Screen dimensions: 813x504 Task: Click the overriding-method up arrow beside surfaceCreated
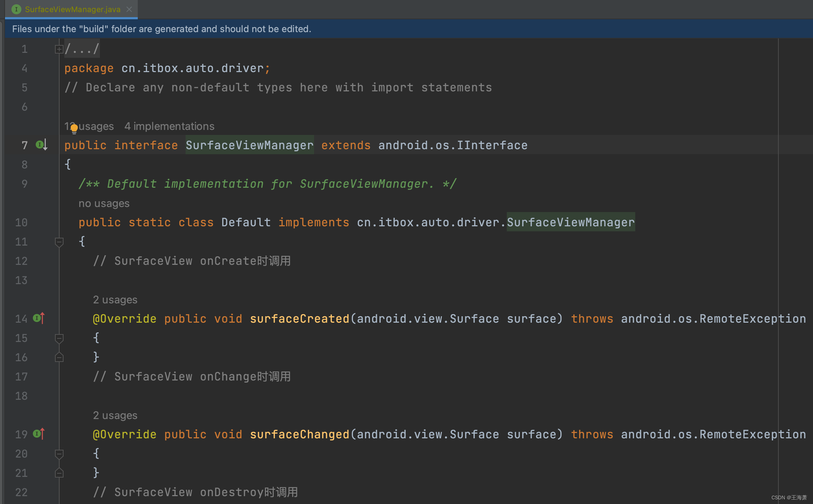click(42, 318)
